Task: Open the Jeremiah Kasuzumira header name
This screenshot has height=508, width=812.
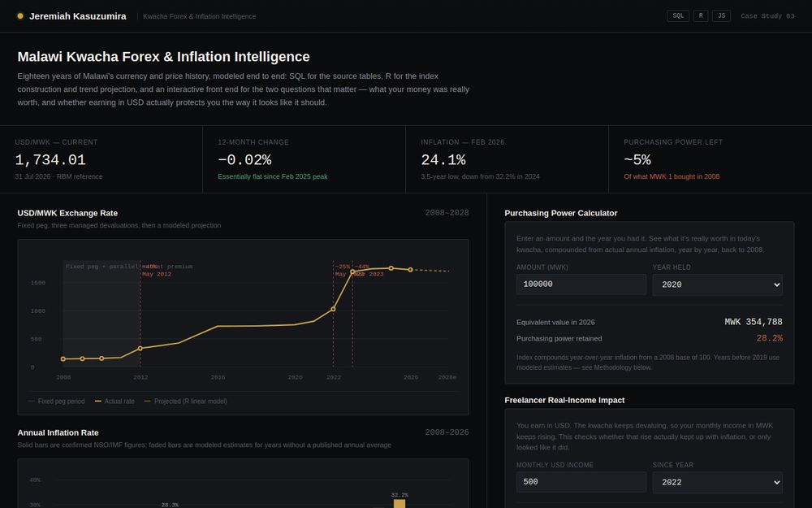Action: [78, 16]
